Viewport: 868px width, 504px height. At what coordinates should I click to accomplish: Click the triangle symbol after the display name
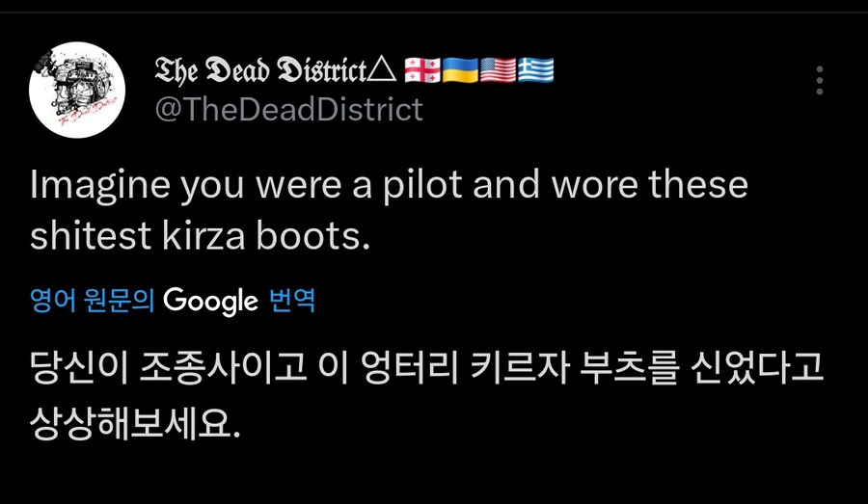[x=383, y=70]
